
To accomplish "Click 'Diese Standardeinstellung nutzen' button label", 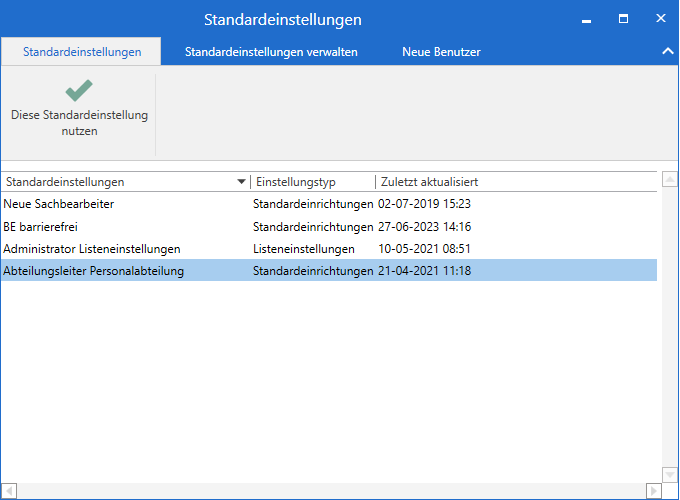I will 79,123.
